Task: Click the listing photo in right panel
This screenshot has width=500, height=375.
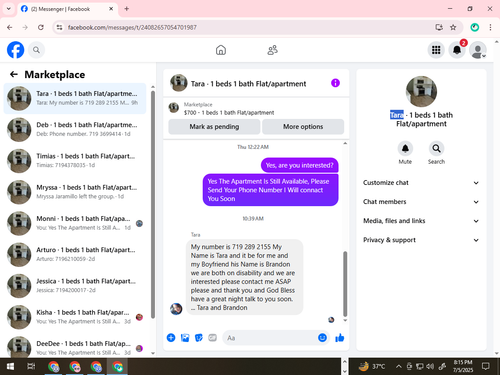Action: (x=421, y=91)
